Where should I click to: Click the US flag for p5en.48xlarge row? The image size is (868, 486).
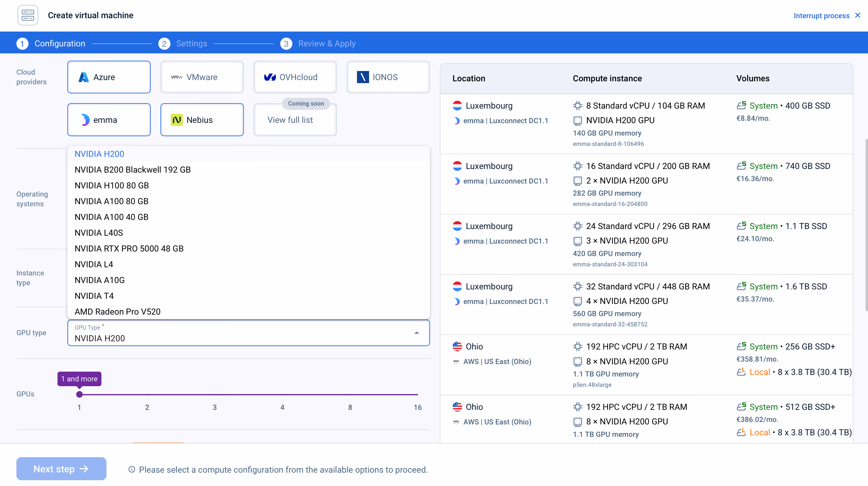click(x=457, y=346)
